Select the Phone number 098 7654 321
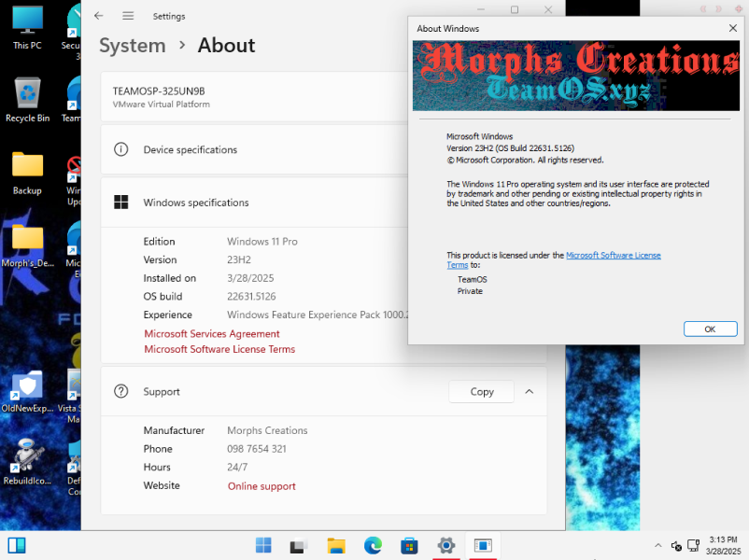Viewport: 749px width, 560px height. coord(257,449)
